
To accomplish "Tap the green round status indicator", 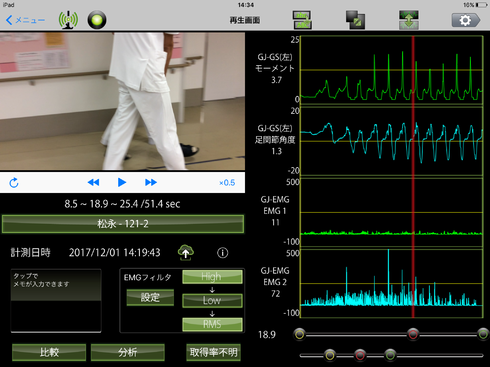I will [x=97, y=20].
